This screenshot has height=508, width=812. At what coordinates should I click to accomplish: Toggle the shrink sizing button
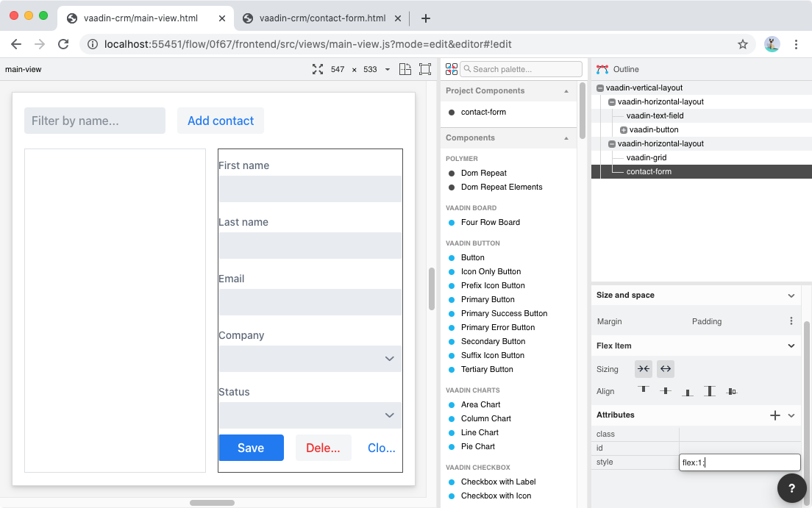coord(644,369)
